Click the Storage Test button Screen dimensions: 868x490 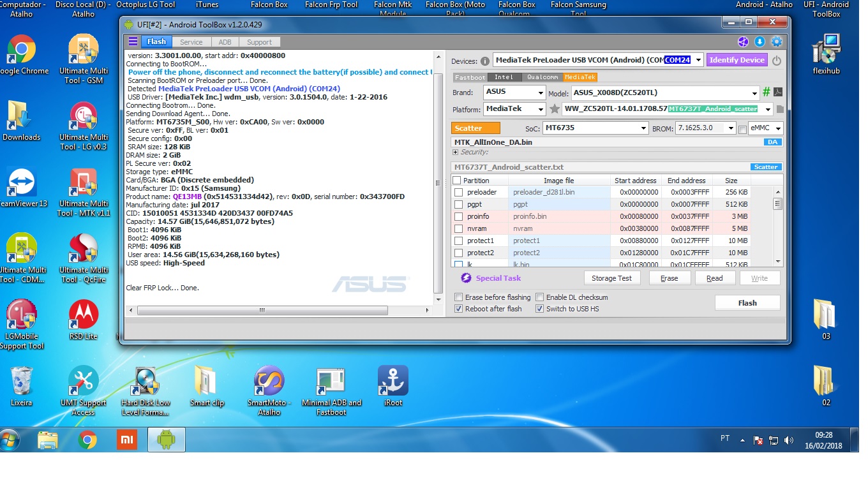(611, 278)
